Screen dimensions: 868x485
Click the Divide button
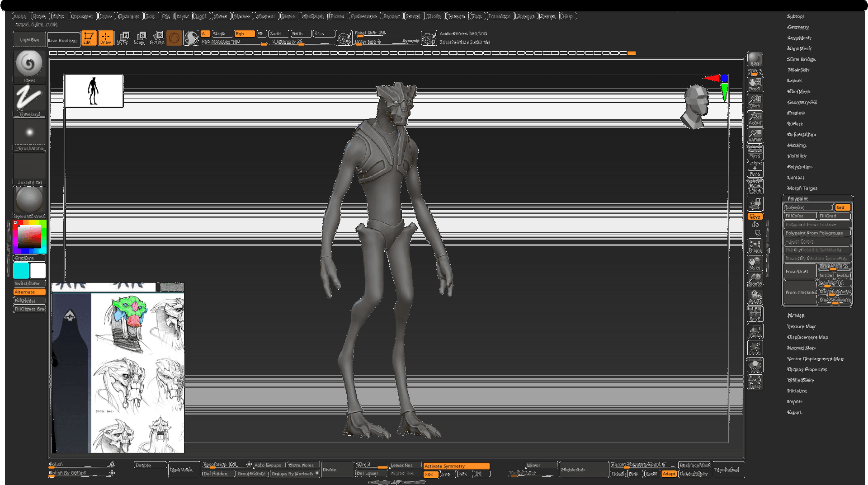point(336,470)
